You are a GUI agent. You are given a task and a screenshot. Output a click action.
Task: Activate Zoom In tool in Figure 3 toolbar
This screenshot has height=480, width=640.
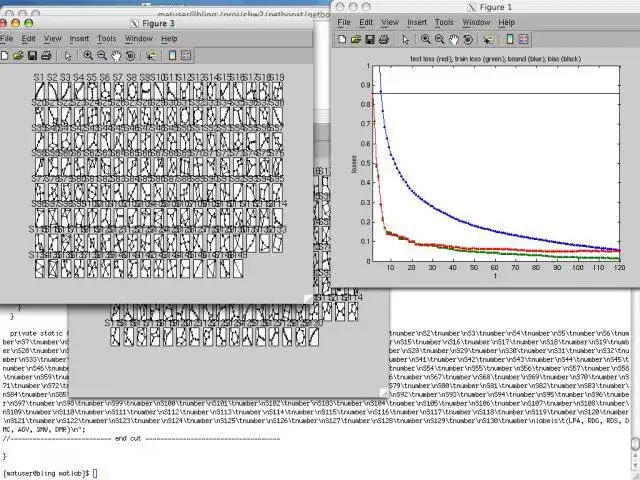coord(88,56)
